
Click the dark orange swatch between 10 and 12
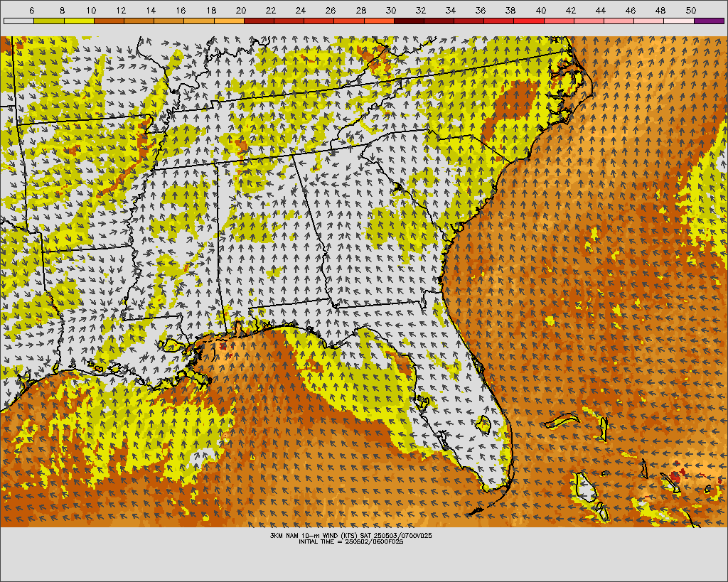tap(109, 21)
